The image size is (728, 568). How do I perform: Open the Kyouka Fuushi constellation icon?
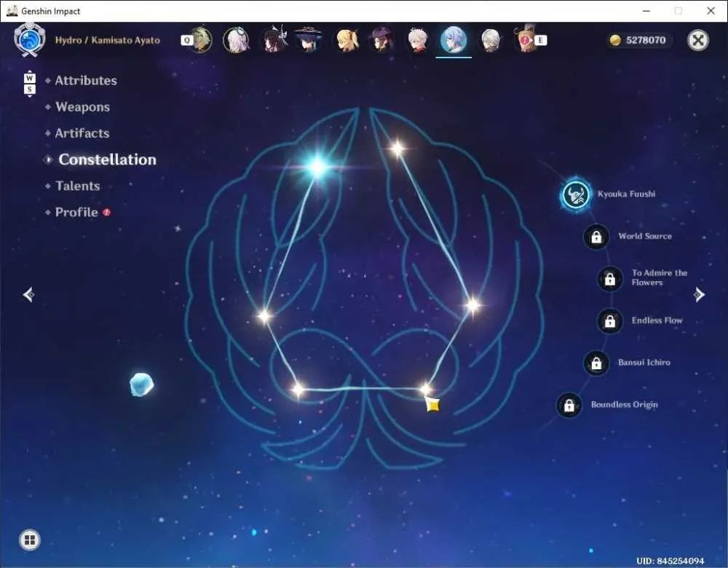[576, 194]
